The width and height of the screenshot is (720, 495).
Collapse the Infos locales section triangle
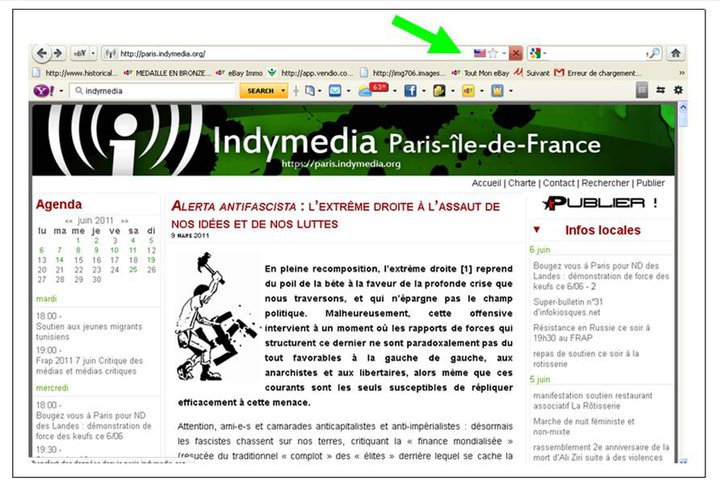[x=536, y=230]
